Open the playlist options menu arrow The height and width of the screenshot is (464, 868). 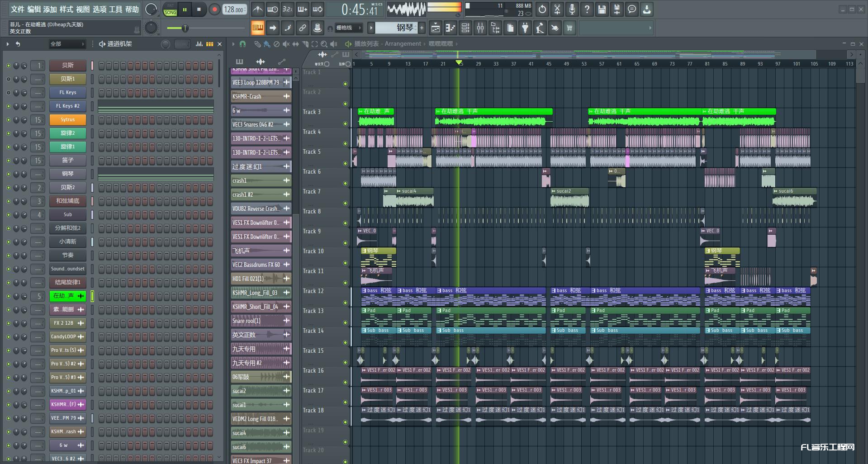coord(233,44)
